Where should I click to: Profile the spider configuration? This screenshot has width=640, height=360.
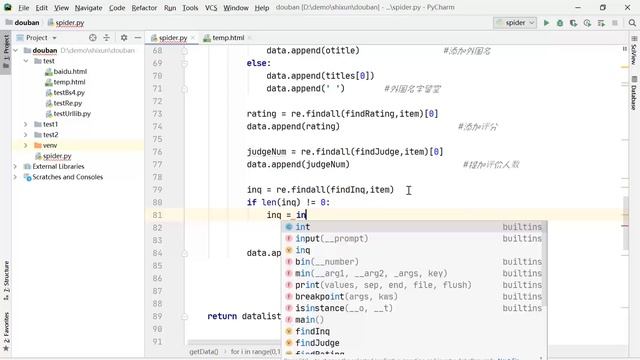pyautogui.click(x=587, y=23)
